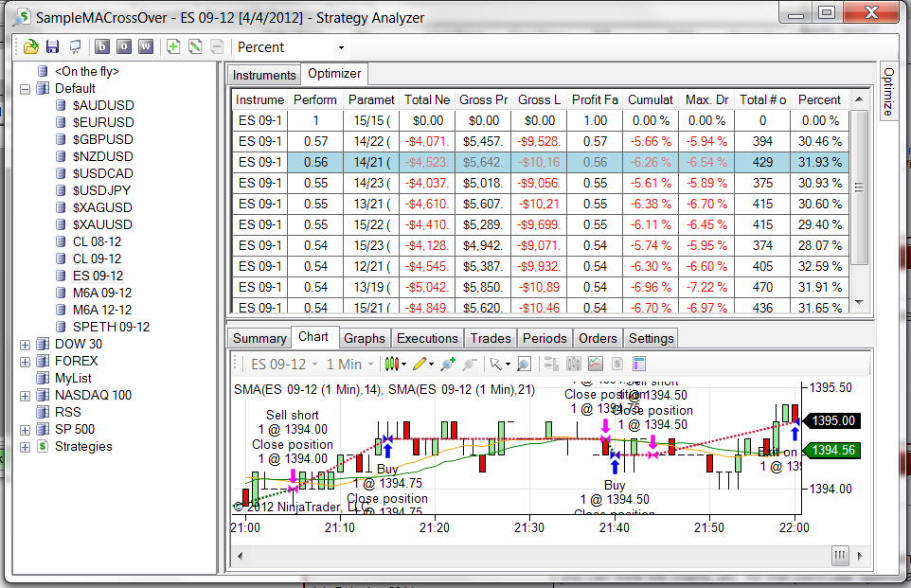Click the Cumulat column header
This screenshot has width=911, height=588.
651,100
